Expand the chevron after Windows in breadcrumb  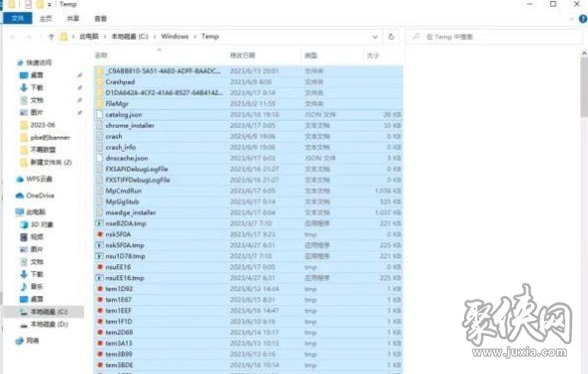click(x=195, y=37)
